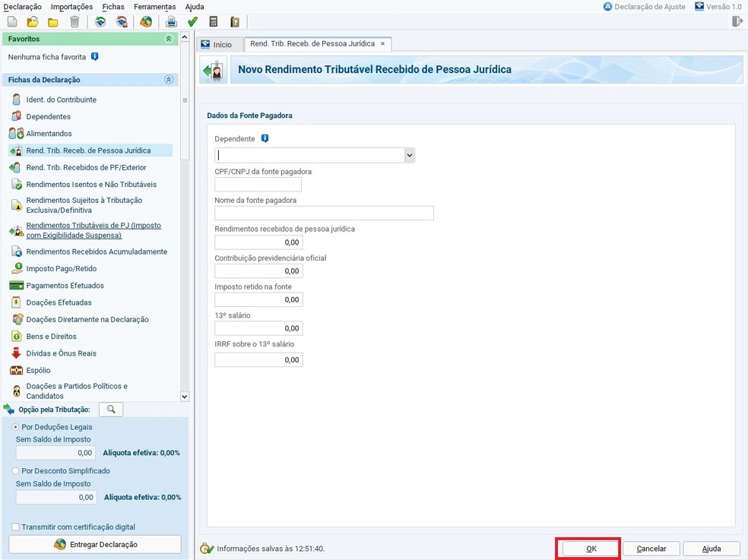The height and width of the screenshot is (560, 748).
Task: Click the Espólio treasure chest icon
Action: click(x=16, y=370)
